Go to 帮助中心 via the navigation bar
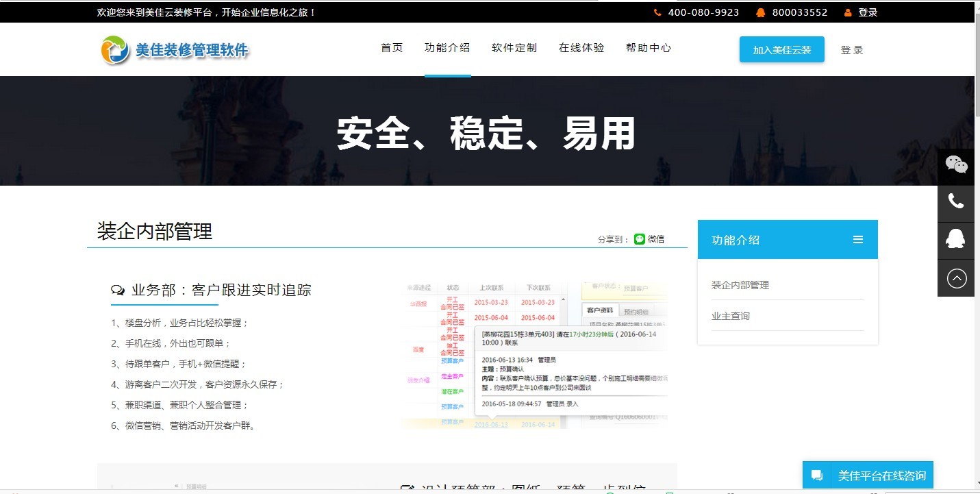This screenshot has width=980, height=494. pyautogui.click(x=649, y=48)
